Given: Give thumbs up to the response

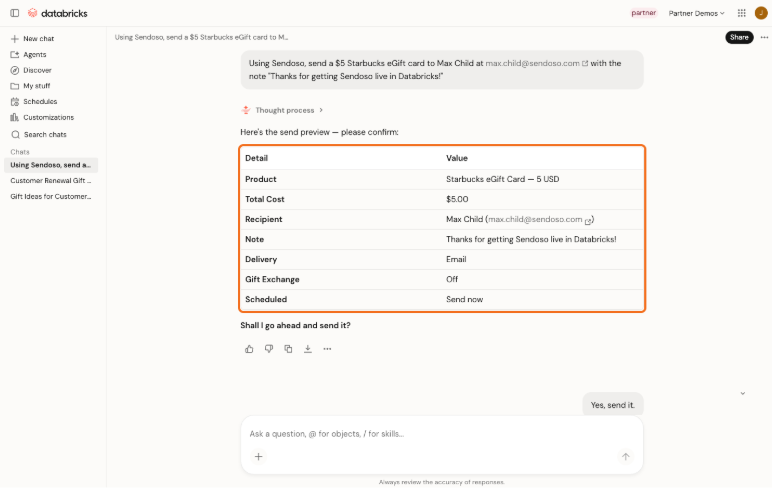Looking at the screenshot, I should 249,349.
